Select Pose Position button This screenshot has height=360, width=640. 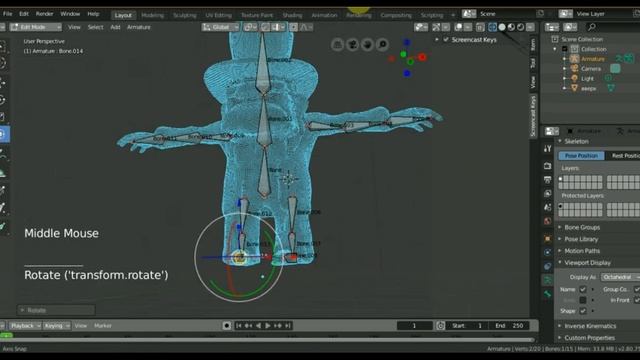(x=581, y=156)
